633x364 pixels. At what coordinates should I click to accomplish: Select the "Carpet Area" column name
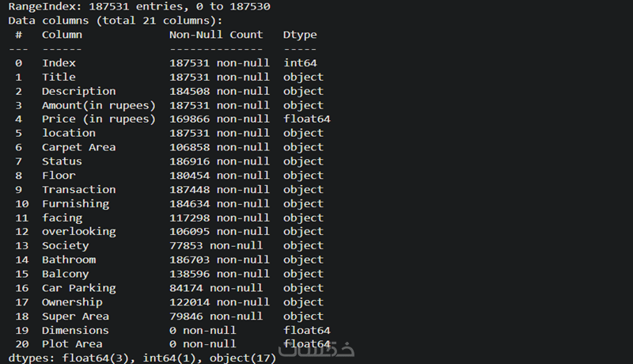coord(78,147)
